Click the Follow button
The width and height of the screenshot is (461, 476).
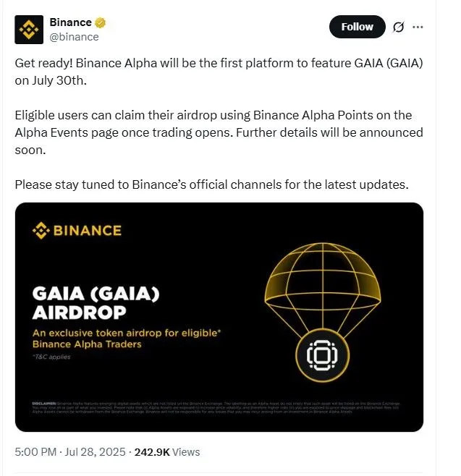[x=357, y=27]
